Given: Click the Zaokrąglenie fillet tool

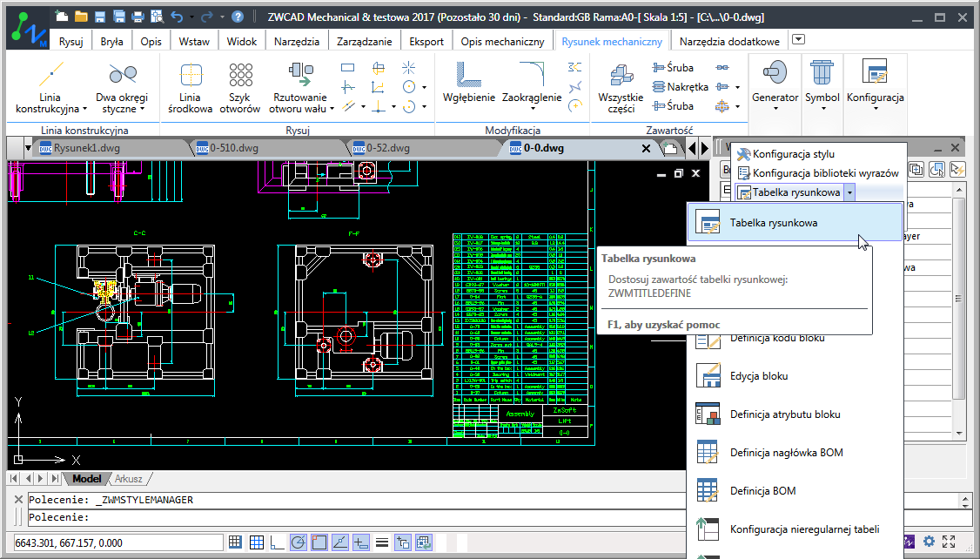Looking at the screenshot, I should tap(532, 85).
